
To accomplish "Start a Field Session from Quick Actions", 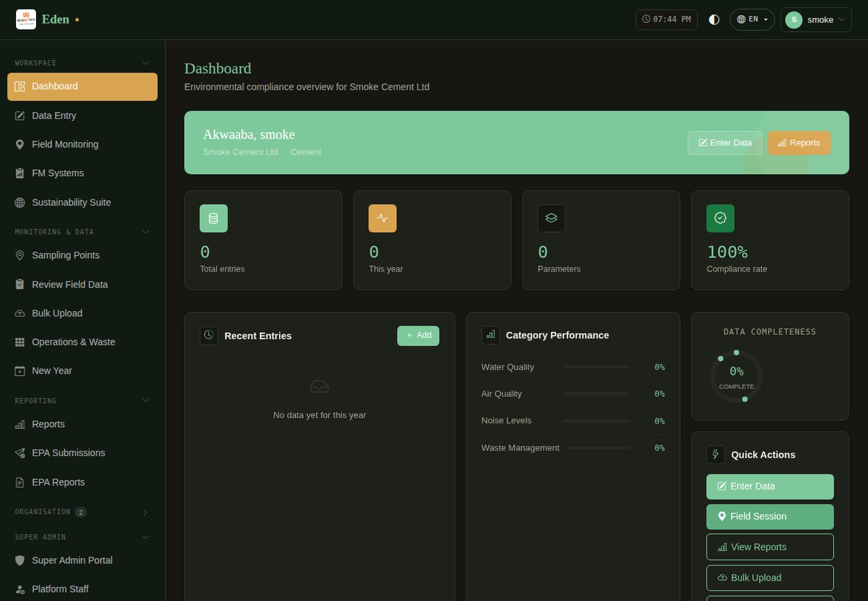I will (770, 517).
